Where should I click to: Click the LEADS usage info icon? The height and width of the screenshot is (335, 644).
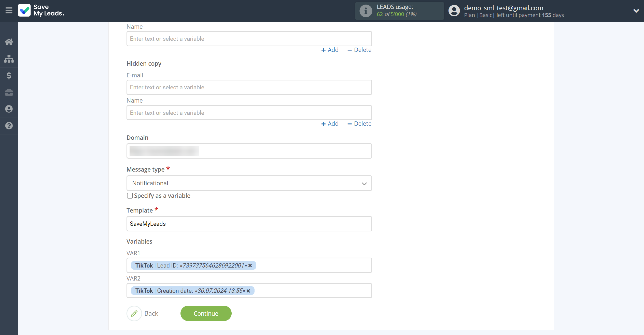tap(366, 11)
